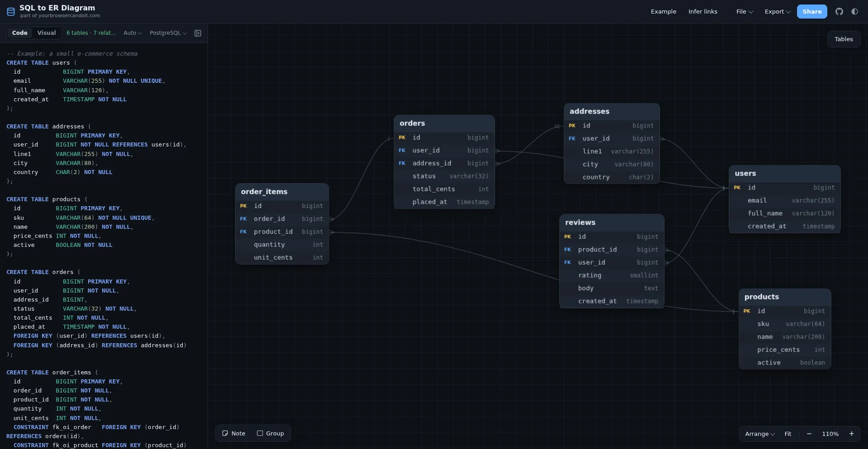Image resolution: width=868 pixels, height=449 pixels.
Task: Open the GitHub repository icon
Action: tap(839, 12)
